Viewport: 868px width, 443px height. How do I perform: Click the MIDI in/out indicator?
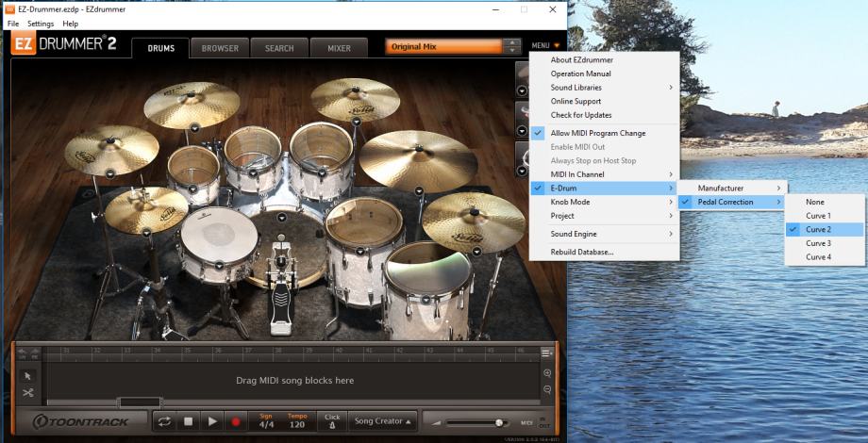[536, 423]
